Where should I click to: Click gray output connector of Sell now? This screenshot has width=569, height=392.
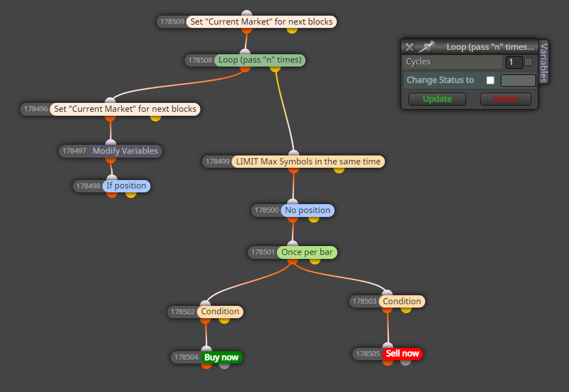click(x=405, y=362)
